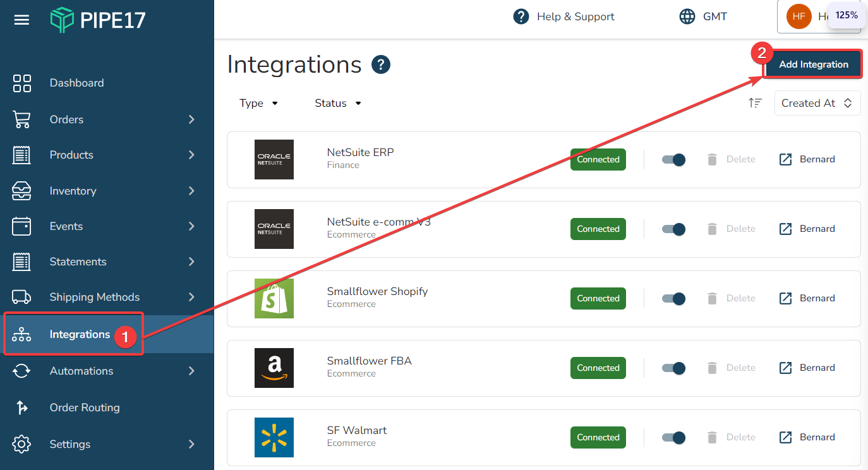Click the globe timezone icon
868x470 pixels.
click(x=687, y=16)
